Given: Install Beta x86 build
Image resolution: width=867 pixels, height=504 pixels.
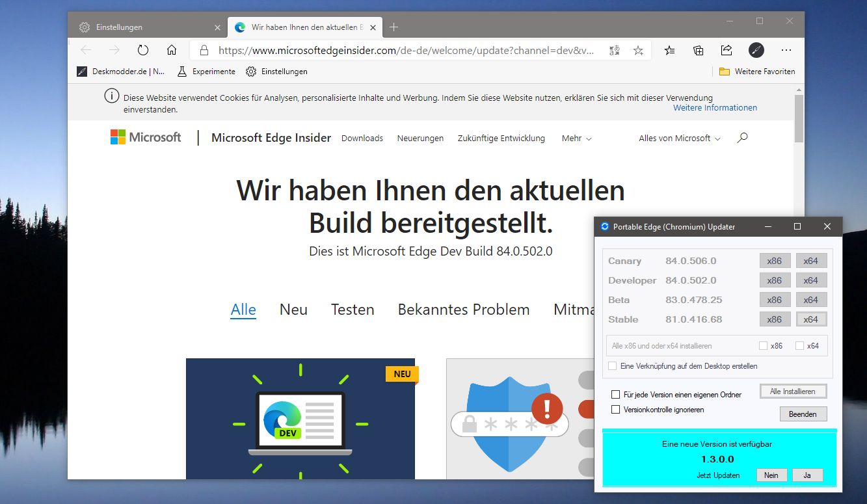Looking at the screenshot, I should click(774, 300).
